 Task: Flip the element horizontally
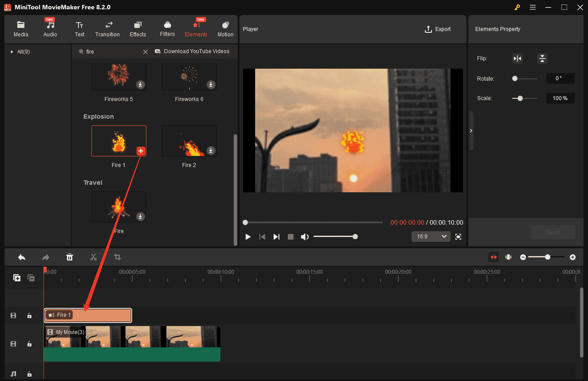coord(517,58)
